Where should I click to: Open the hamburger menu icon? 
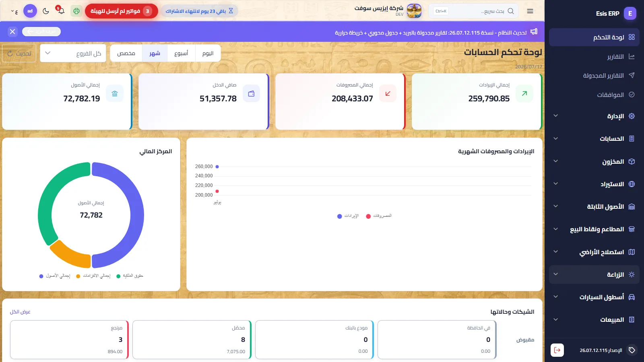coord(530,11)
